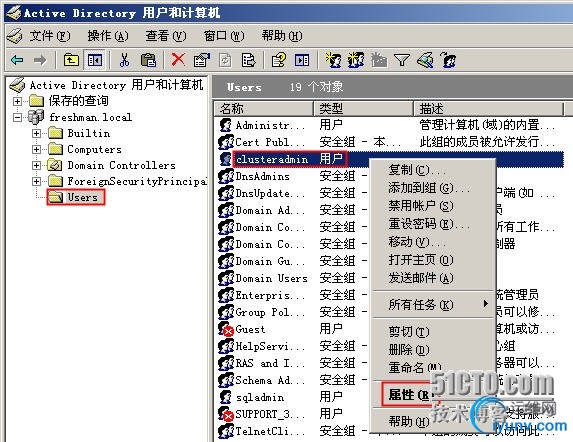Choose 删除(D) from context menu
The height and width of the screenshot is (442, 573).
tap(433, 350)
